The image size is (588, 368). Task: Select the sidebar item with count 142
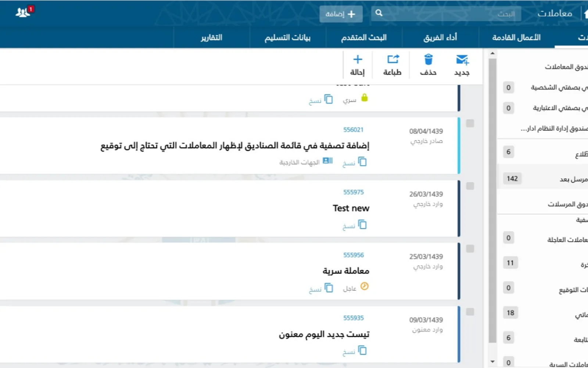(x=542, y=179)
